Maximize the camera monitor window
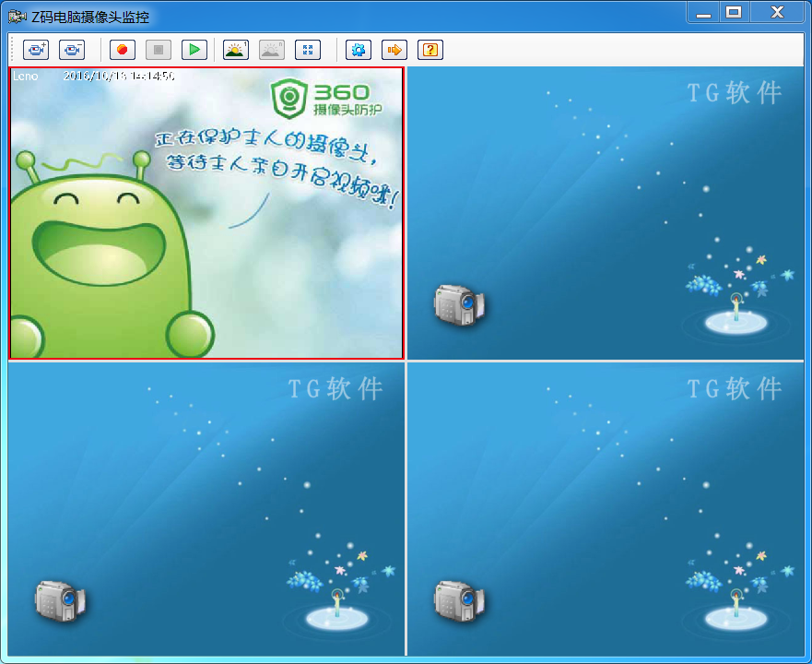Image resolution: width=812 pixels, height=664 pixels. click(x=734, y=13)
